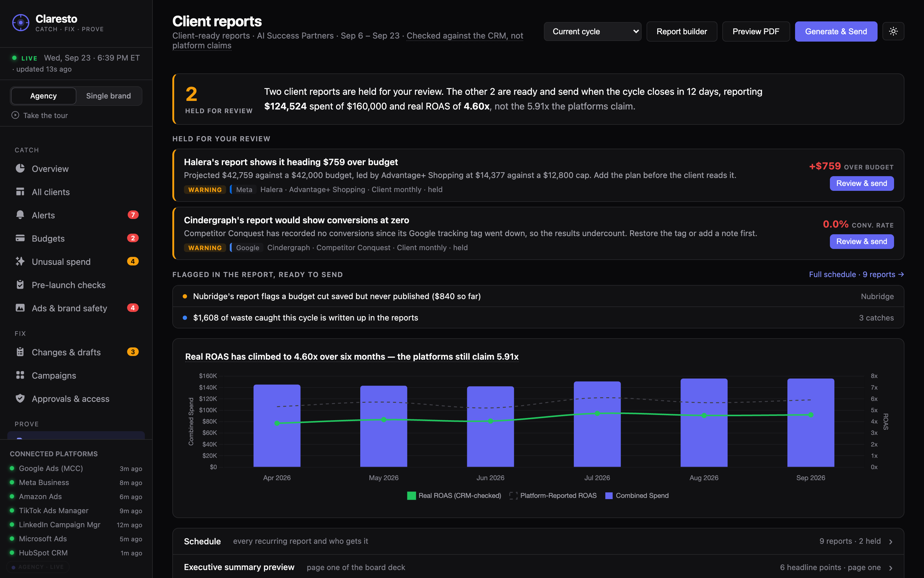The width and height of the screenshot is (924, 578).
Task: Open Budgets via its card icon
Action: click(x=20, y=238)
